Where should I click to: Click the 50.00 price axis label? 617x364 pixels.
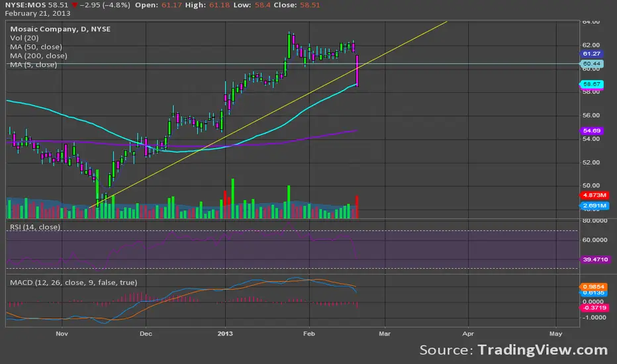point(591,185)
